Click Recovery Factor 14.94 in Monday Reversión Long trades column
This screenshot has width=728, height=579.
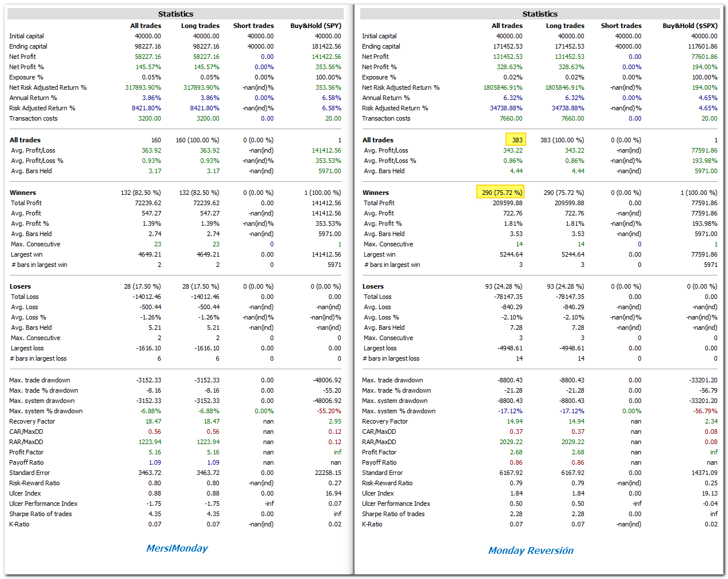click(576, 421)
